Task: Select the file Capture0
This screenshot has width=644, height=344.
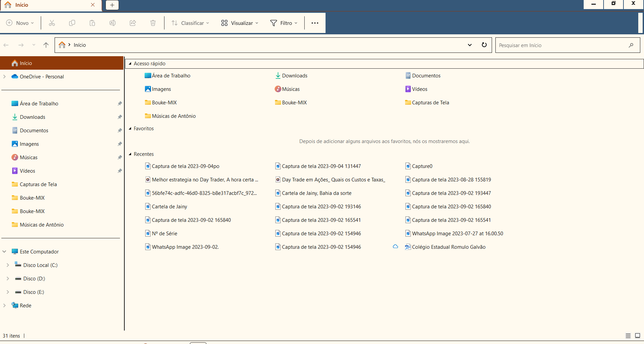Action: tap(419, 166)
